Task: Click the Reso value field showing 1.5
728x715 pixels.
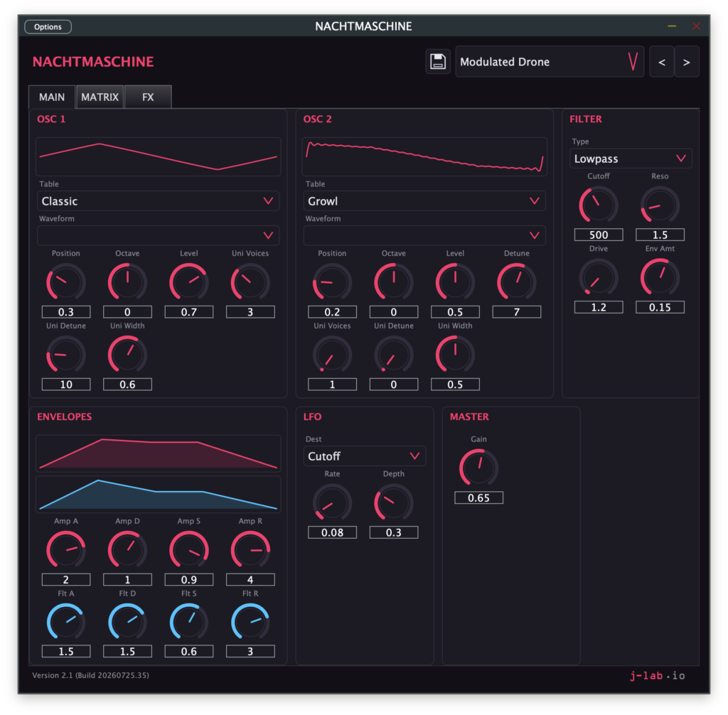Action: pyautogui.click(x=660, y=235)
